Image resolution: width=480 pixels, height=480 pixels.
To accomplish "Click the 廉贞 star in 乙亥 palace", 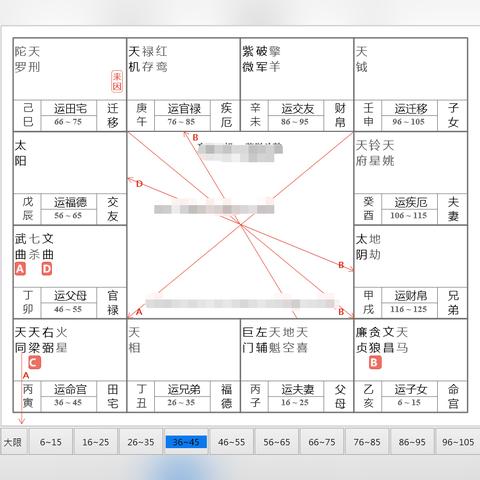I will (362, 340).
